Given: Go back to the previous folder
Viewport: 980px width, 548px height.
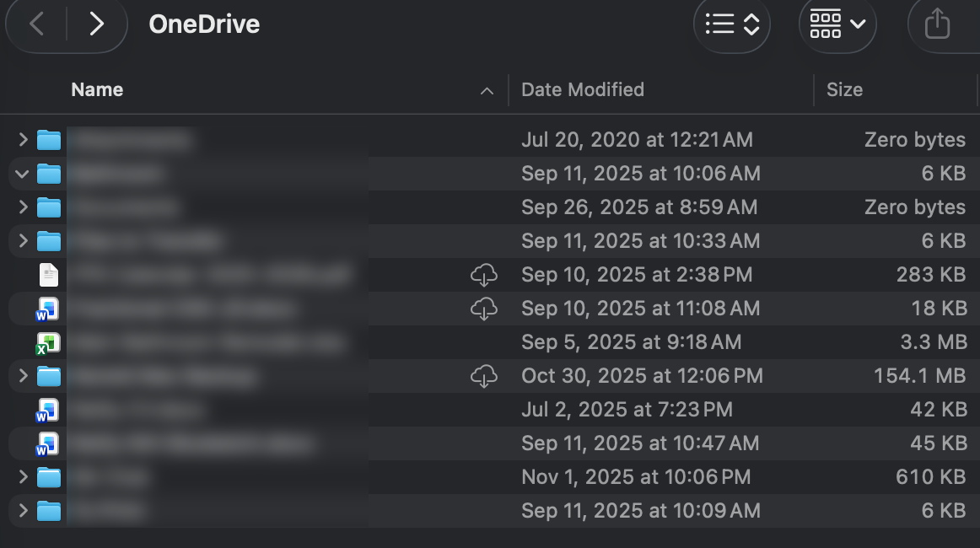Looking at the screenshot, I should tap(36, 24).
